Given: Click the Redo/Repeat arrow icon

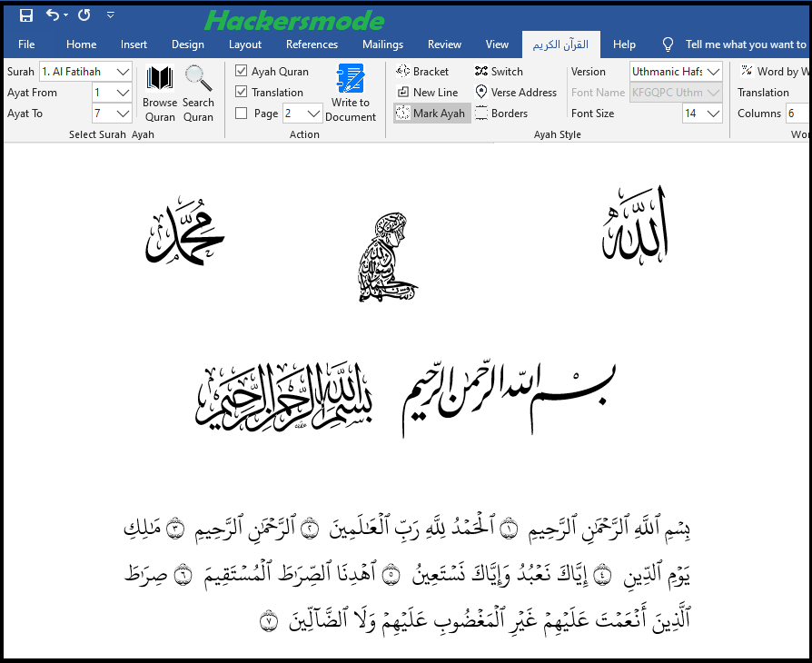Looking at the screenshot, I should point(84,15).
